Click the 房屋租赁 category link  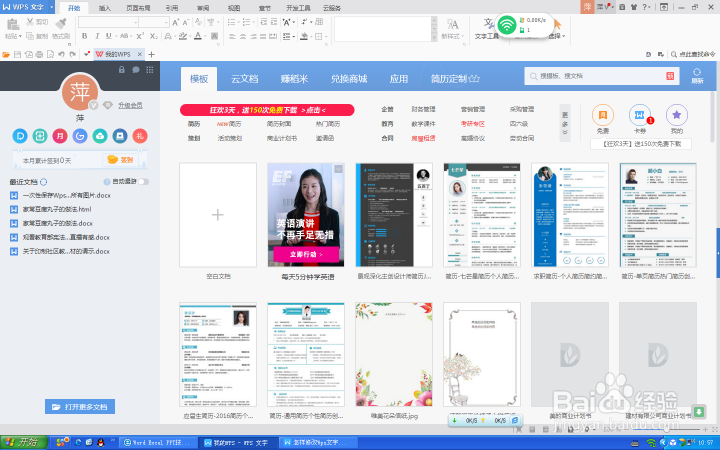pos(423,138)
